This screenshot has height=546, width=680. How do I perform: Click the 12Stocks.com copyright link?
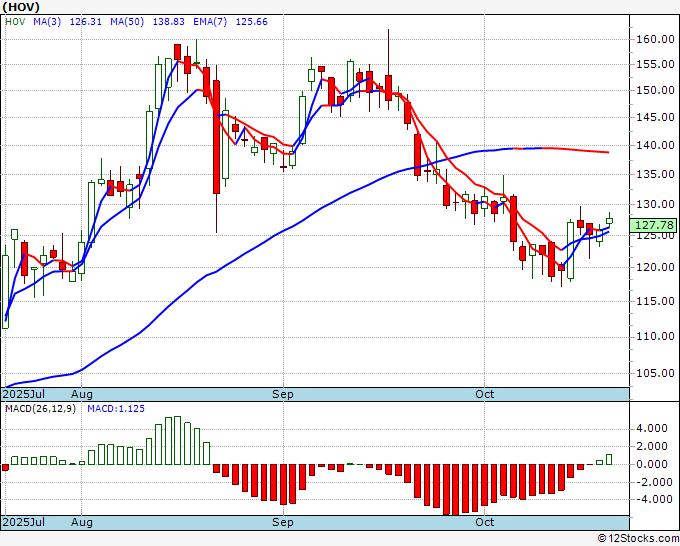(638, 539)
